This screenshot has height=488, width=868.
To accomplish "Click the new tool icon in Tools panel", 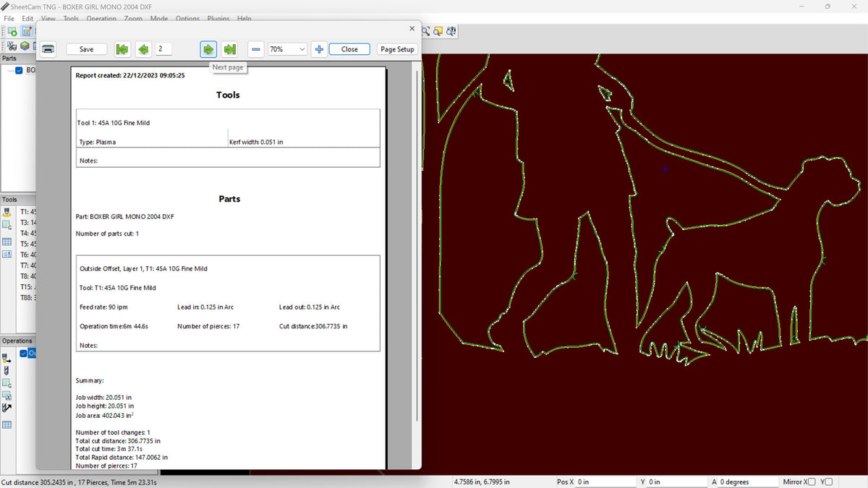I will pos(7,212).
